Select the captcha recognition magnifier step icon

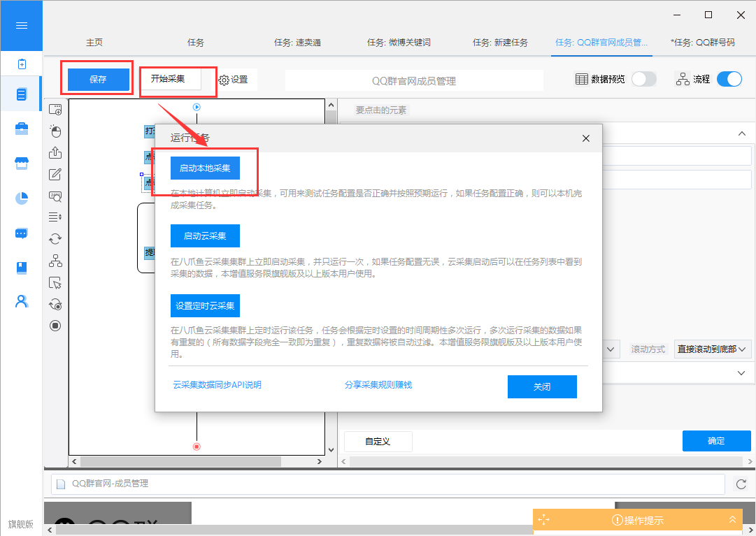[x=55, y=196]
